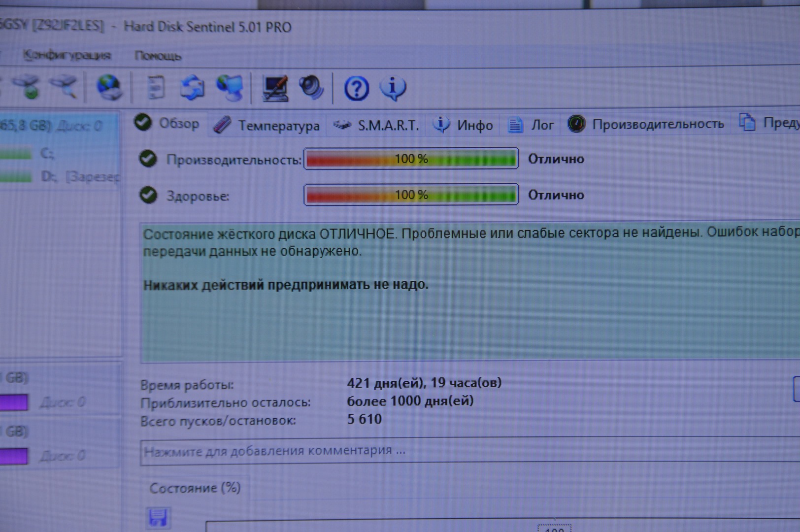
Task: Click the hard disk with green checkmark icon
Action: (x=27, y=87)
